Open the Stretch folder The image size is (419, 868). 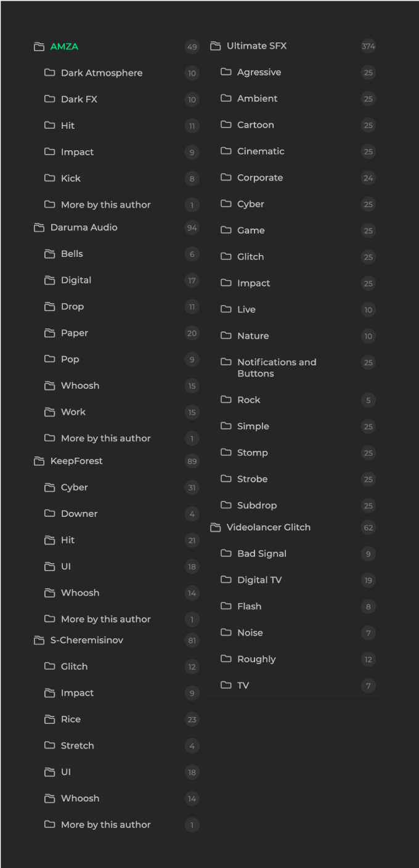pyautogui.click(x=78, y=746)
